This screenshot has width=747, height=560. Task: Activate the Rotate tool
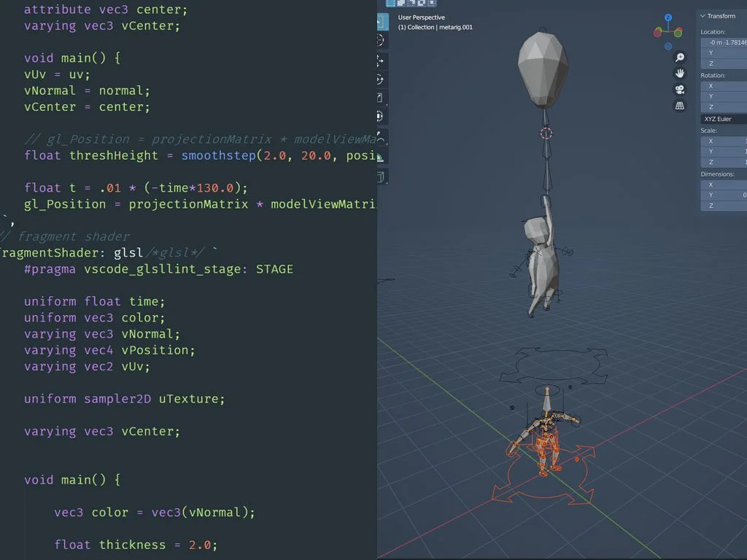coord(382,79)
